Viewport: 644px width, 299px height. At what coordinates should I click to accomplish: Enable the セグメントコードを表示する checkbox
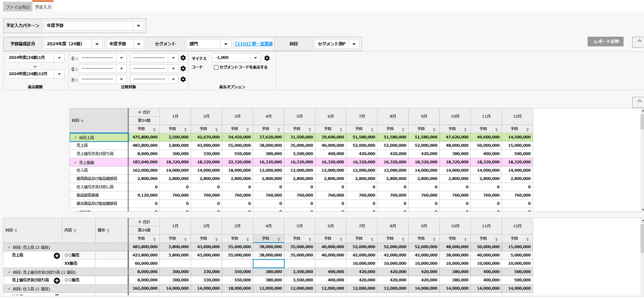click(x=216, y=67)
